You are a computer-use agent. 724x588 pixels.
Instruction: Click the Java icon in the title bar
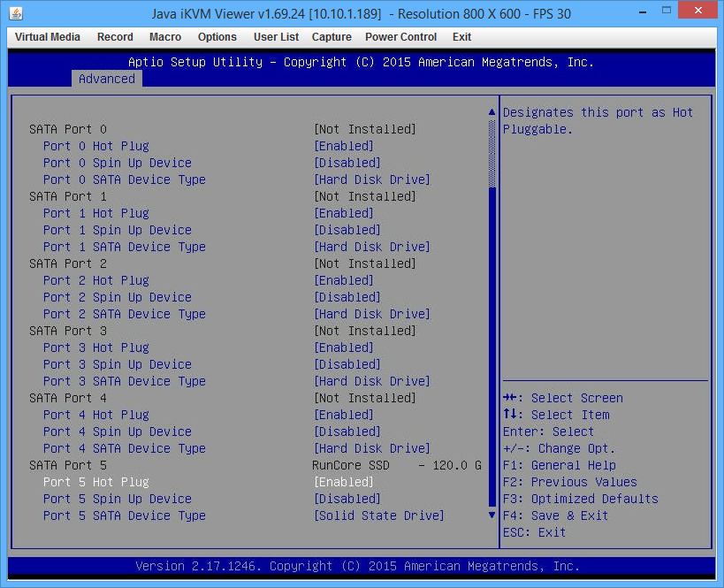(16, 13)
